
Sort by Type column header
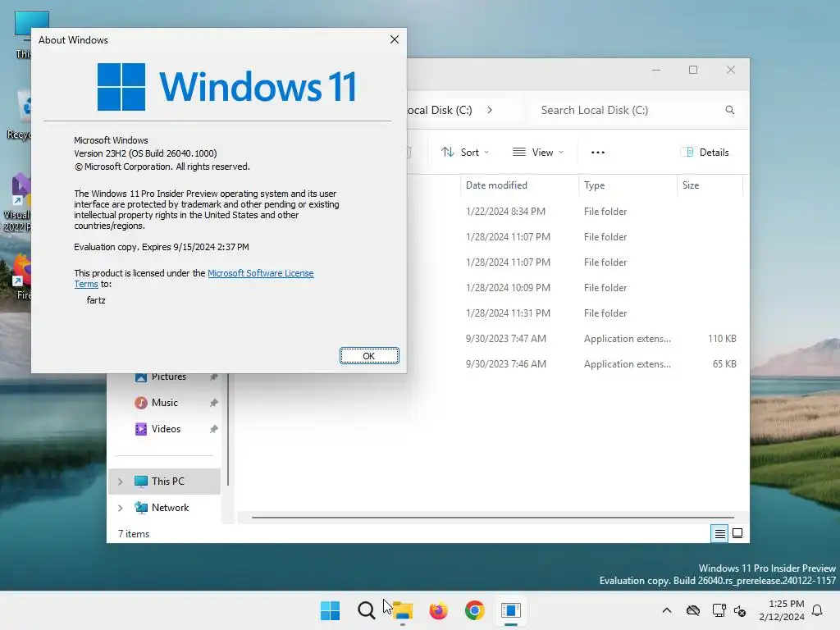(628, 185)
